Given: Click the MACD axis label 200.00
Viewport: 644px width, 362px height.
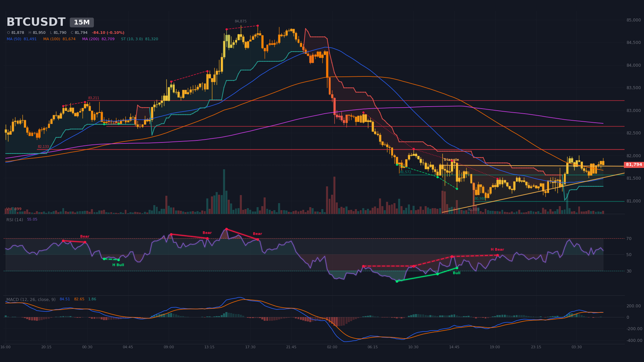Looking at the screenshot, I should click(x=634, y=306).
